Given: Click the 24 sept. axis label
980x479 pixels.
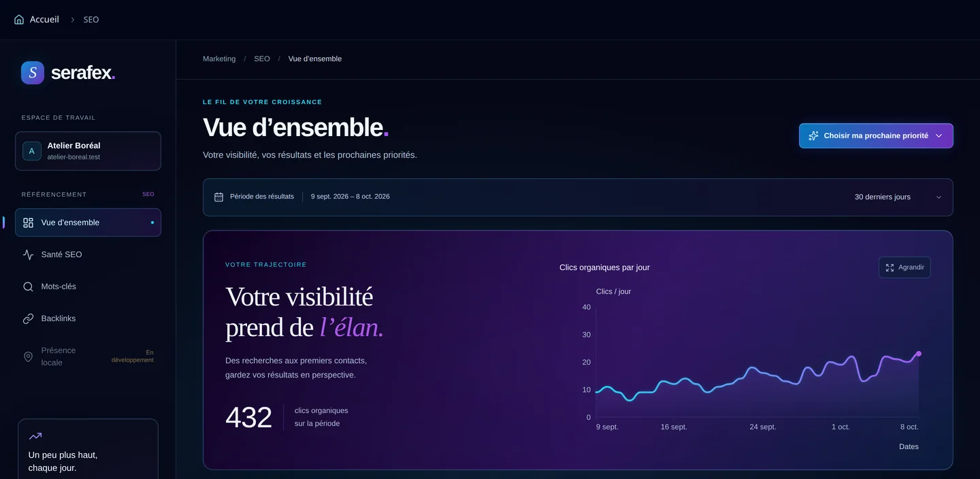Looking at the screenshot, I should coord(763,427).
